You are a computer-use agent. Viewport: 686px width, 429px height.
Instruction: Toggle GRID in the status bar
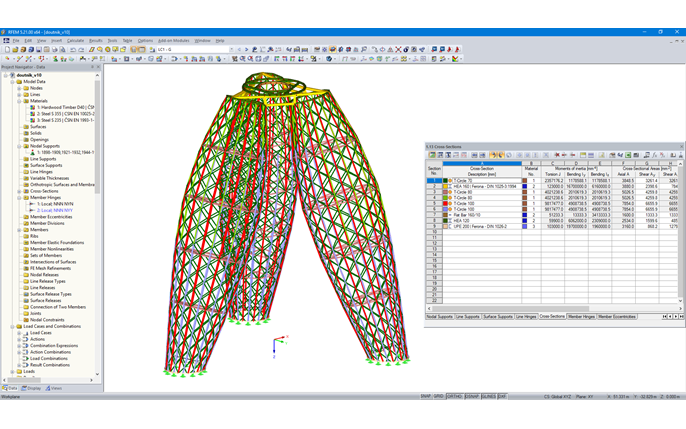[439, 396]
